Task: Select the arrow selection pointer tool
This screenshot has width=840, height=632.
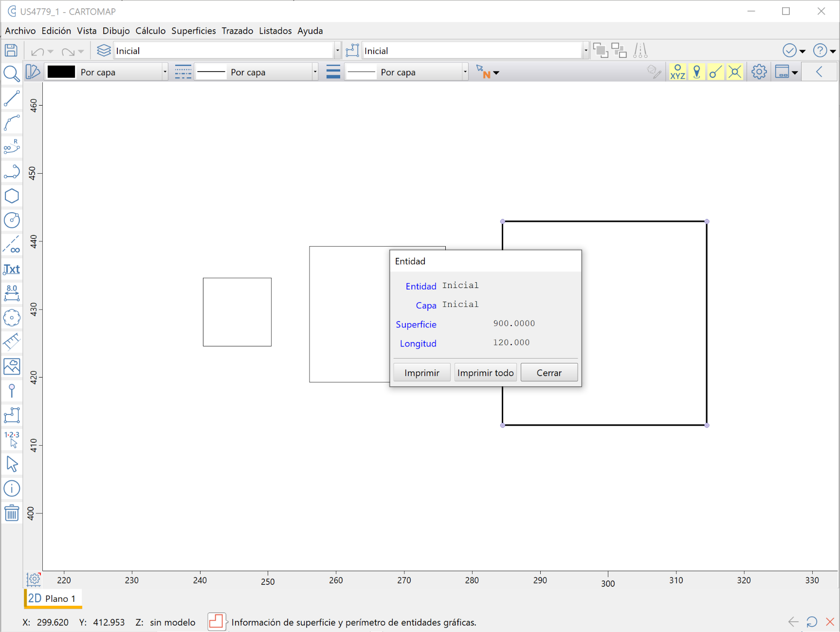Action: click(x=12, y=464)
